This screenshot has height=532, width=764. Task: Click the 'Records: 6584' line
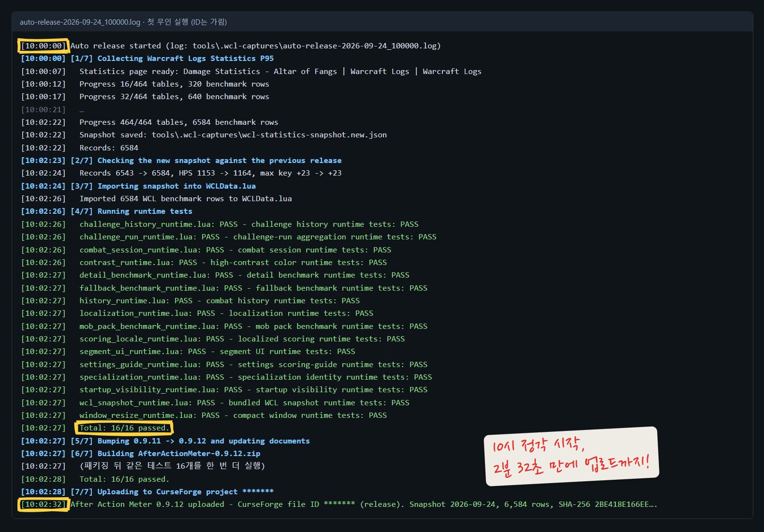pyautogui.click(x=79, y=148)
